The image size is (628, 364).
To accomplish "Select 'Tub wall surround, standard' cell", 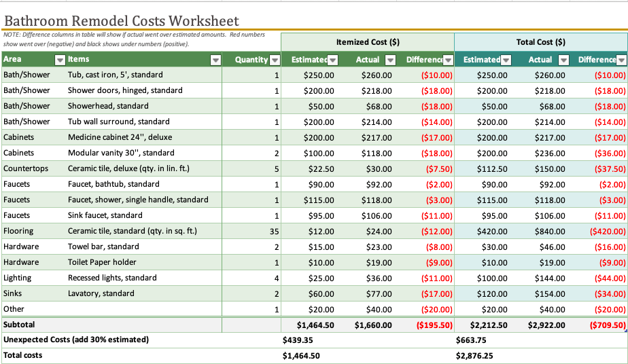I will (x=143, y=122).
